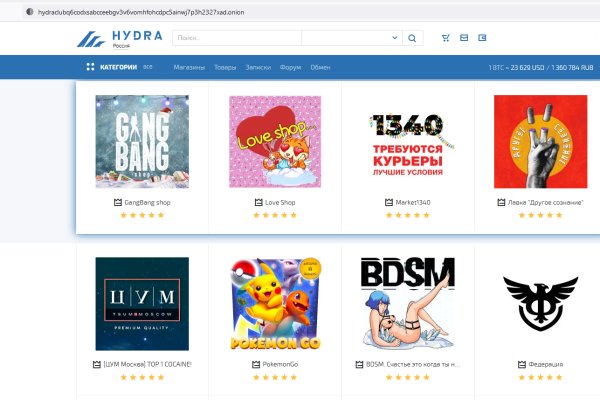
Task: Click the magnifier search icon
Action: pos(414,39)
